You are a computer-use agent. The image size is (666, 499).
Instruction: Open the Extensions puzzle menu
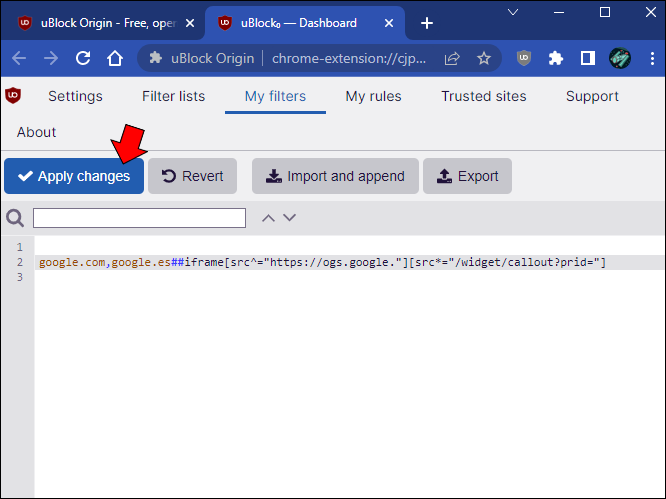tap(556, 58)
